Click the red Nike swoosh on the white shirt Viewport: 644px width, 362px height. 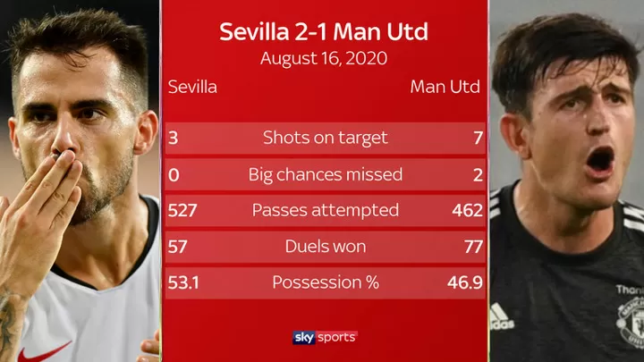tap(47, 350)
